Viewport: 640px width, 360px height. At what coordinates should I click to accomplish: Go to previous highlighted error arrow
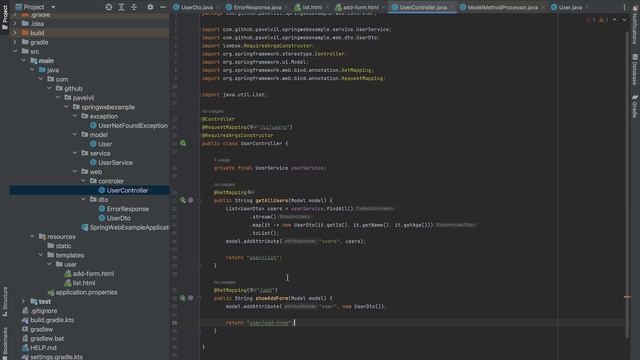click(x=614, y=20)
